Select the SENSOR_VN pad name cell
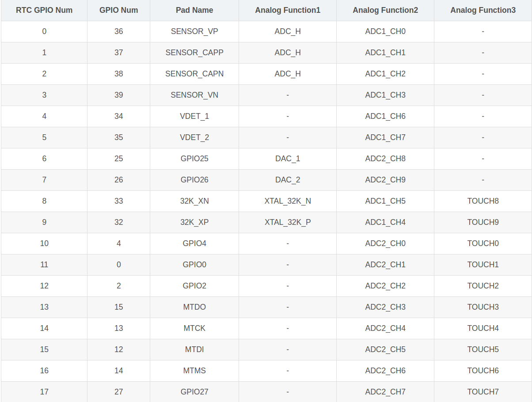532x402 pixels. (194, 95)
